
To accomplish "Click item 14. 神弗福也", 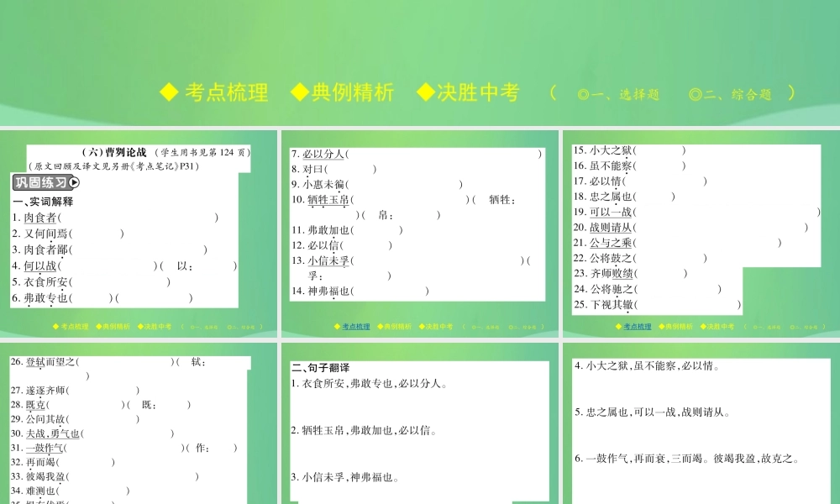I will coord(320,291).
